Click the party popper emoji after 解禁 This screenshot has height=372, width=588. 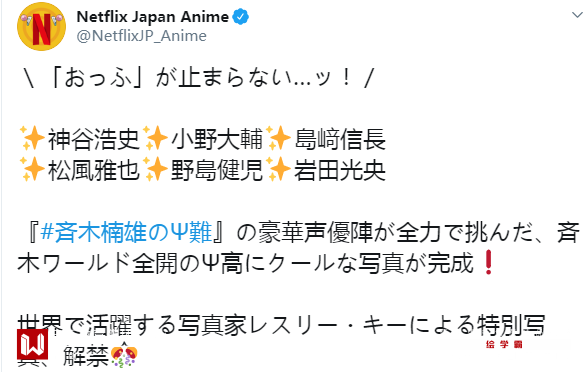tap(124, 357)
